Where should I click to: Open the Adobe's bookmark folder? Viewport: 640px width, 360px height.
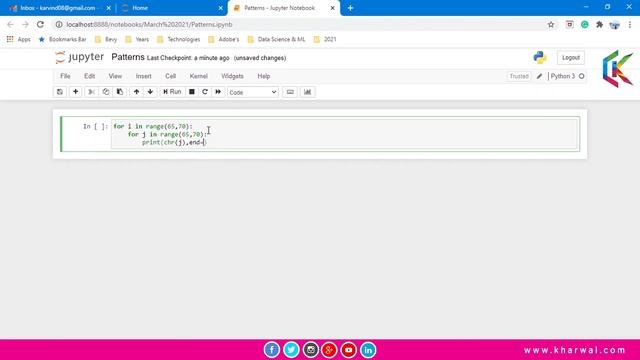(223, 39)
